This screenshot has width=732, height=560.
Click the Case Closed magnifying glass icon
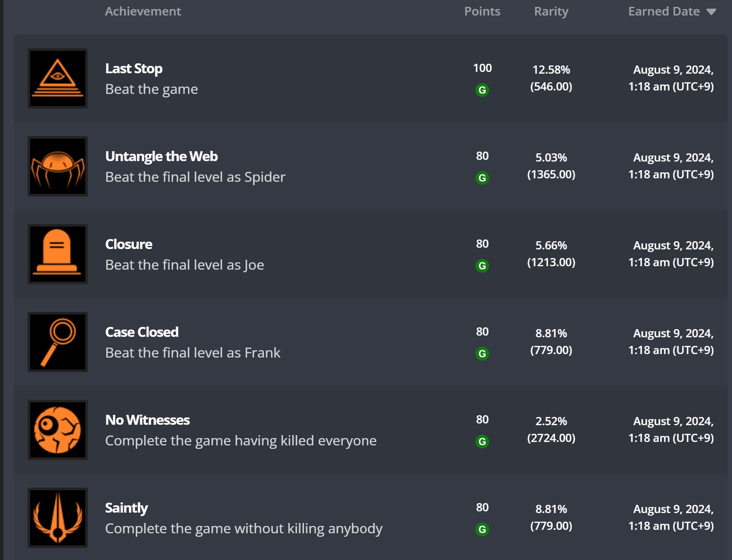(58, 342)
